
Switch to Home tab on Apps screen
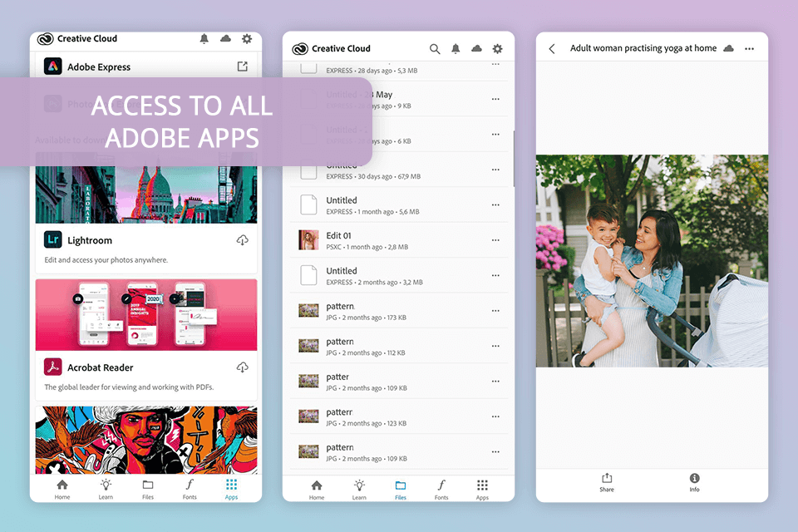(62, 489)
